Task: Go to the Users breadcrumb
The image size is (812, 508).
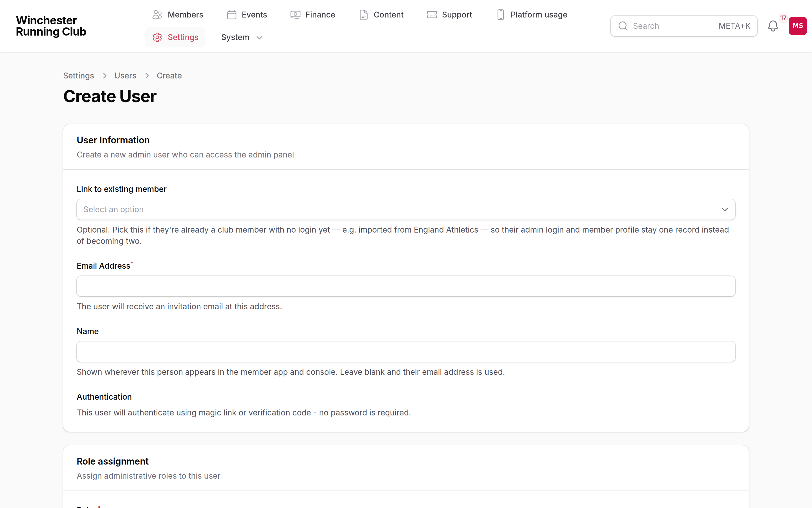Action: (125, 76)
